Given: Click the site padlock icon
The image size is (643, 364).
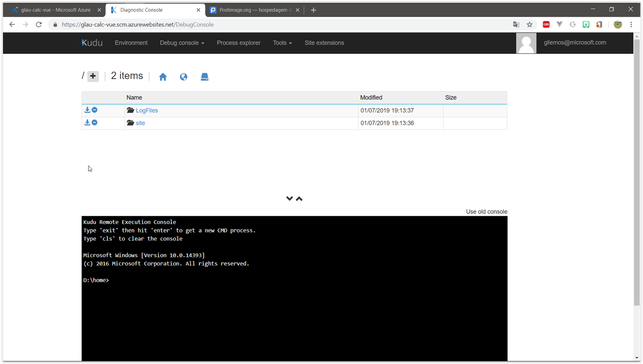Looking at the screenshot, I should click(55, 25).
